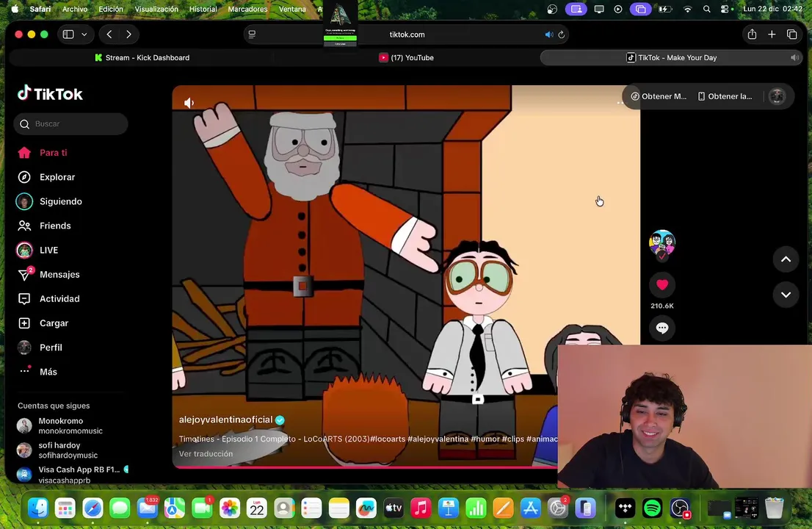Open the creator's avatar beside the video
Image resolution: width=812 pixels, height=529 pixels.
(661, 242)
